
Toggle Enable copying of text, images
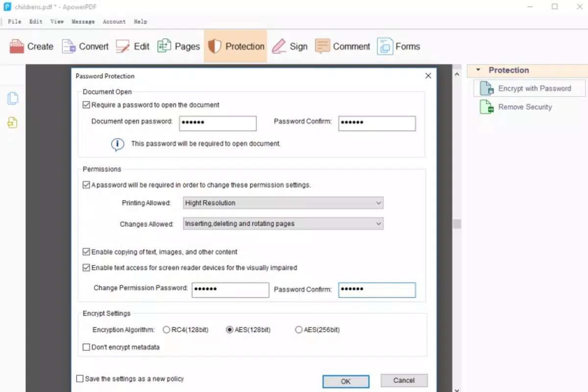[x=86, y=252]
